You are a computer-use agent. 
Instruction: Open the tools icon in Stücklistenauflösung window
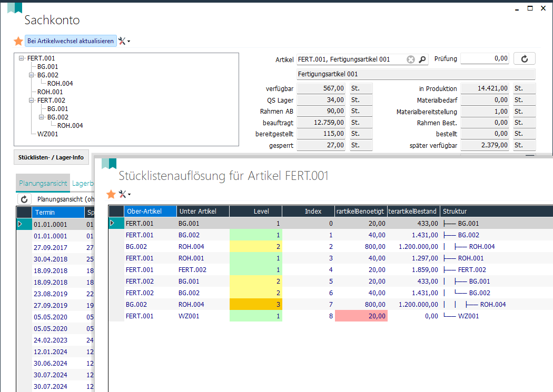[123, 194]
